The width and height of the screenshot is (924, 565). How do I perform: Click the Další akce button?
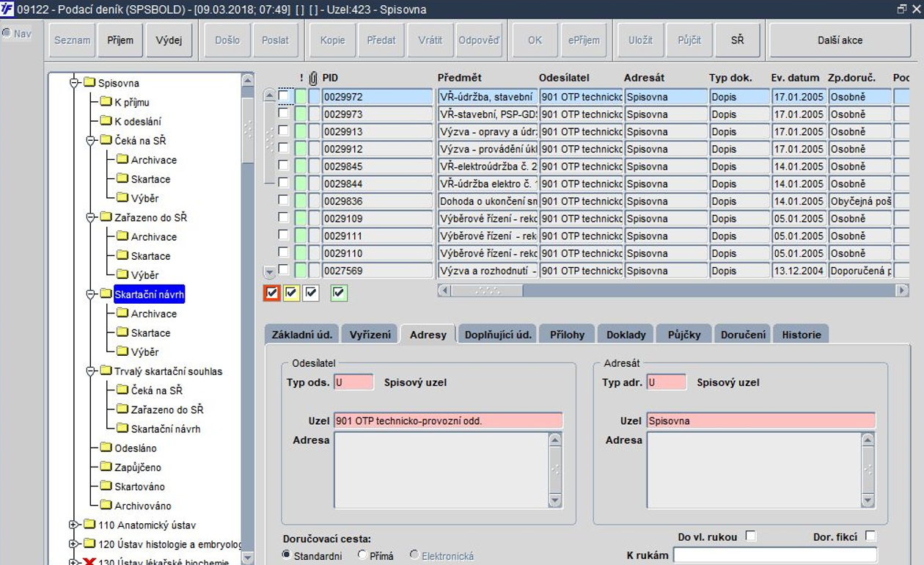(840, 40)
